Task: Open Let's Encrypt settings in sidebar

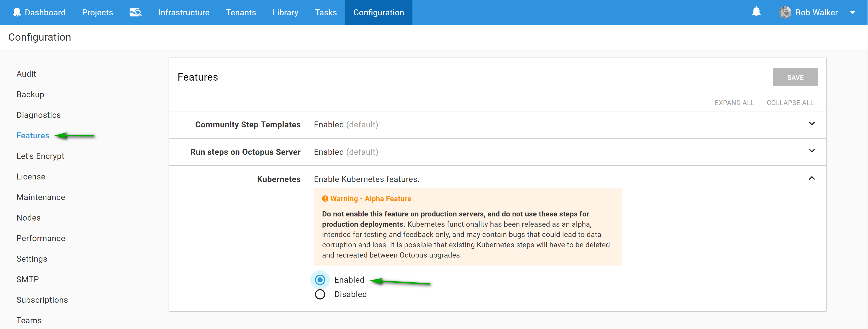Action: pyautogui.click(x=40, y=156)
